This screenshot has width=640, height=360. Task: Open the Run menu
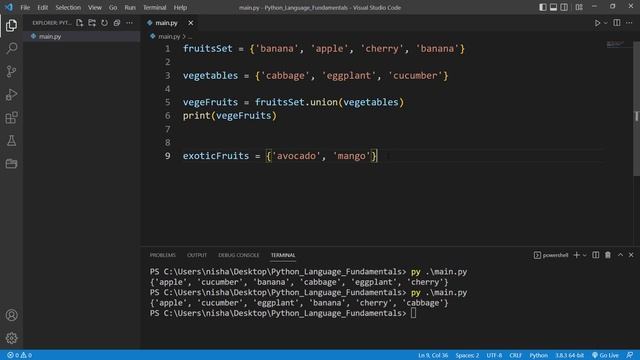(130, 7)
